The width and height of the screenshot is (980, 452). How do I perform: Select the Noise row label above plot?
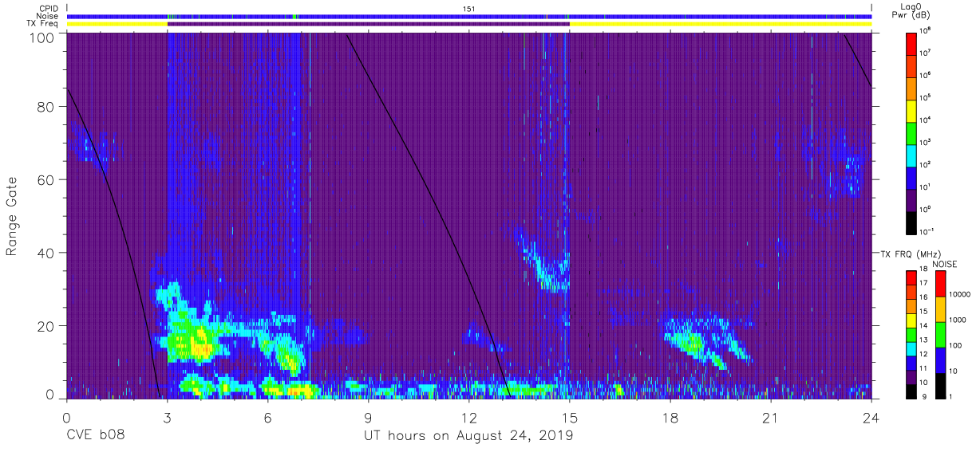[x=48, y=16]
